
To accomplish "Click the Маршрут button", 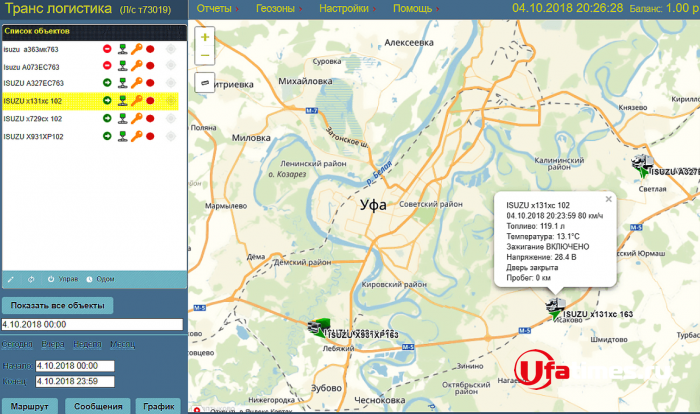I will 29,406.
